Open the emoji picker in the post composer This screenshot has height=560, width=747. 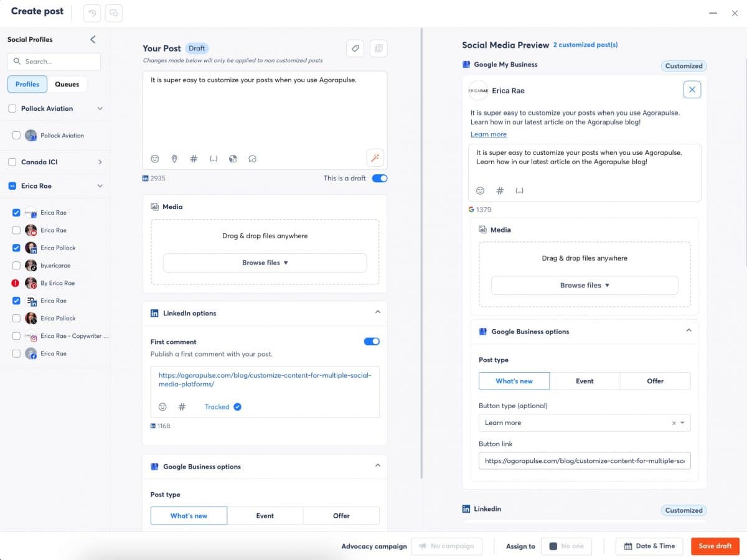click(x=154, y=159)
